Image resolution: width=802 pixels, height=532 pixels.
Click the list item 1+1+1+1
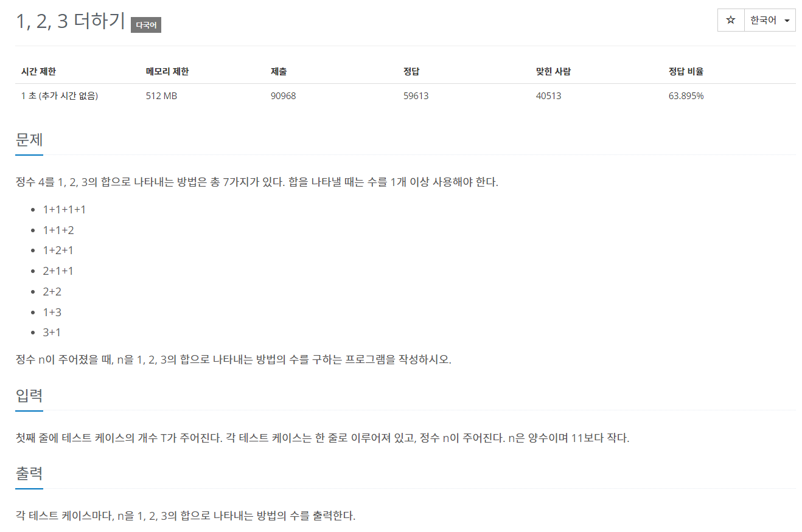click(x=65, y=210)
